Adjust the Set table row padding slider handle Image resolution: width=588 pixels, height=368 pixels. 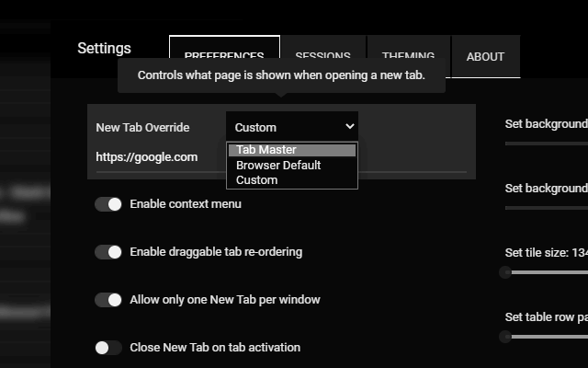pos(505,337)
